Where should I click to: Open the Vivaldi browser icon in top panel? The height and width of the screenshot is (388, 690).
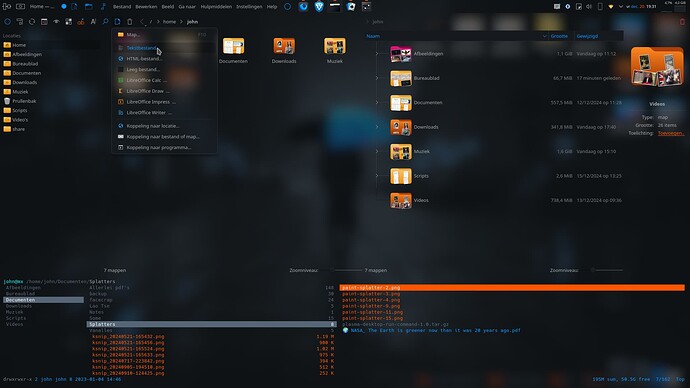click(319, 6)
